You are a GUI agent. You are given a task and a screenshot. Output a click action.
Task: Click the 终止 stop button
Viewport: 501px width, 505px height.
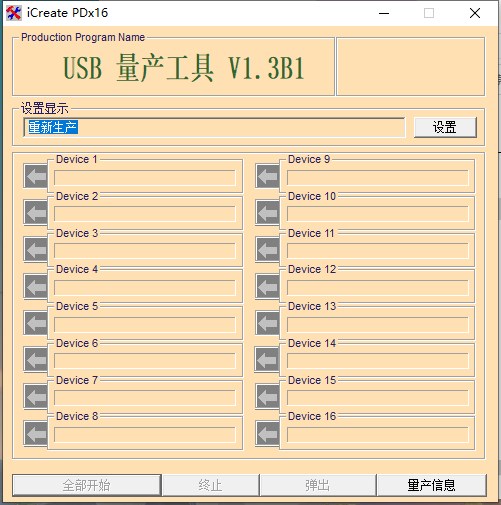click(x=210, y=485)
